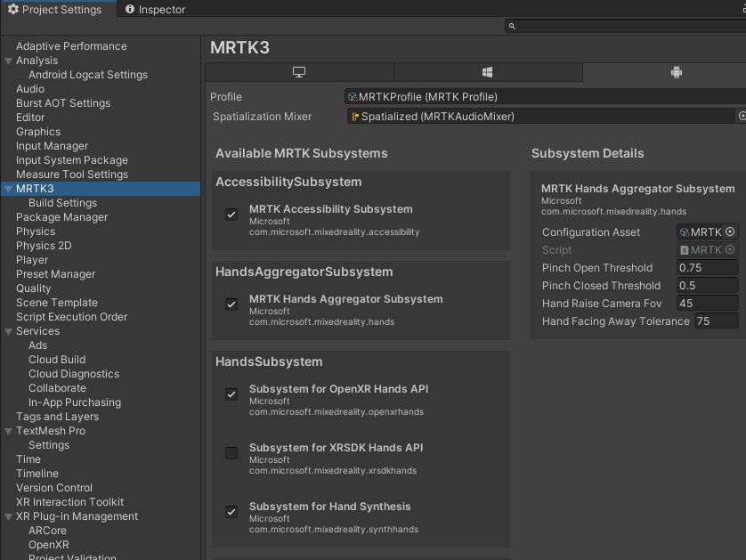This screenshot has width=746, height=560.
Task: Open object picker for Script field
Action: [730, 250]
